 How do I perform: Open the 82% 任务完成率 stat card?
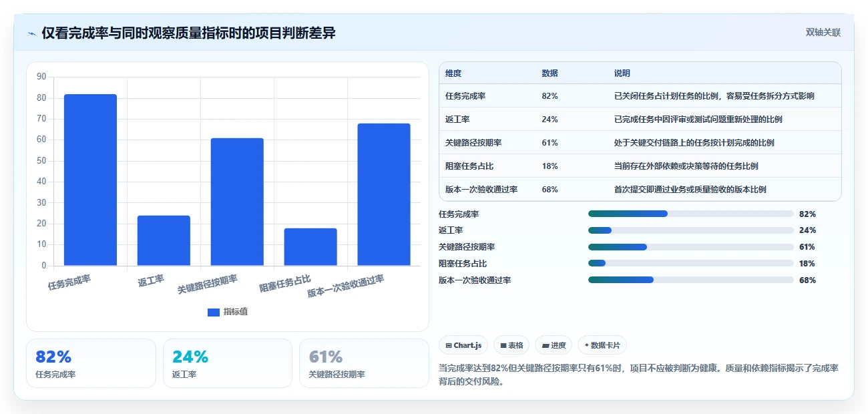click(x=91, y=363)
